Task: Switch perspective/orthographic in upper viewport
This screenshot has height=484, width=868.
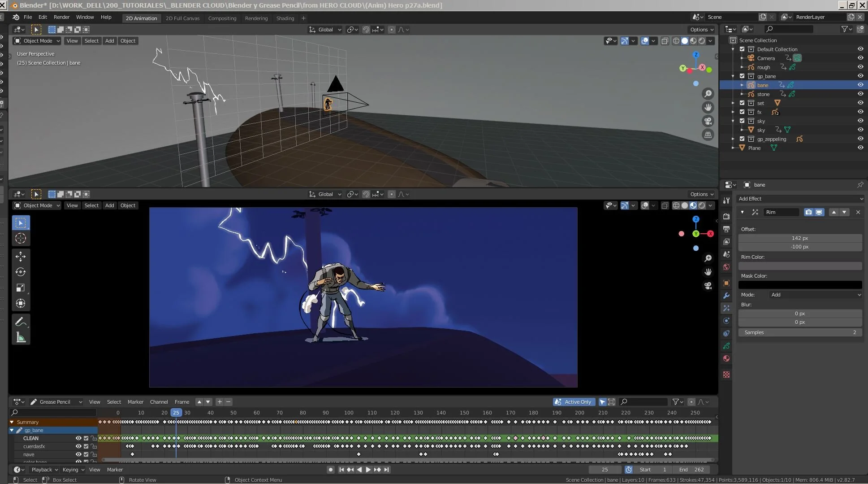Action: [x=708, y=135]
